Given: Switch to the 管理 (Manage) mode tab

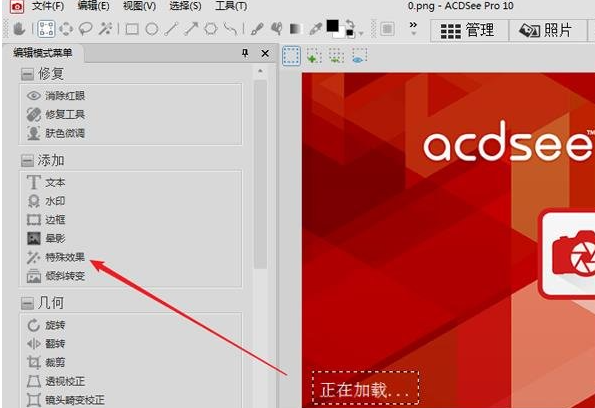Looking at the screenshot, I should (469, 30).
